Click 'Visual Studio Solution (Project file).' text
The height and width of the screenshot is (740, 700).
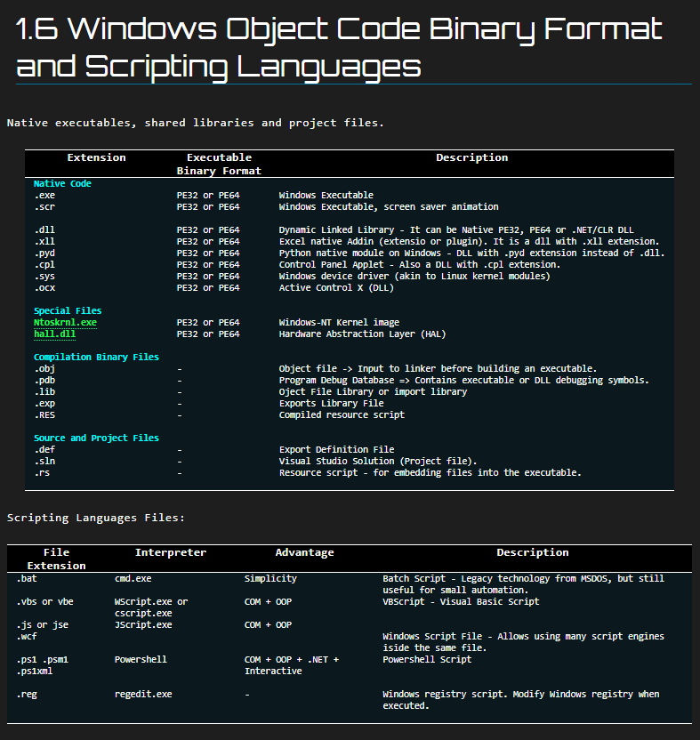click(378, 461)
